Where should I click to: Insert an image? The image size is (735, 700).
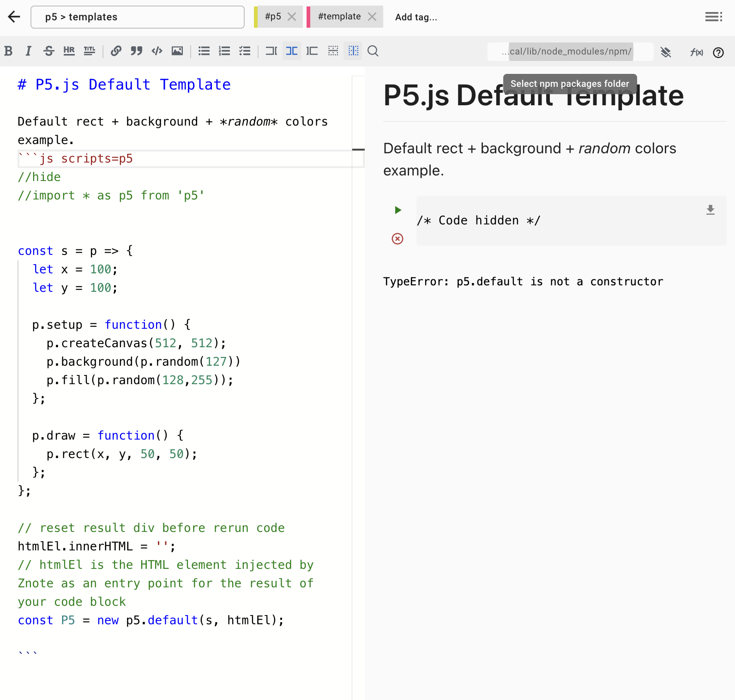click(177, 51)
